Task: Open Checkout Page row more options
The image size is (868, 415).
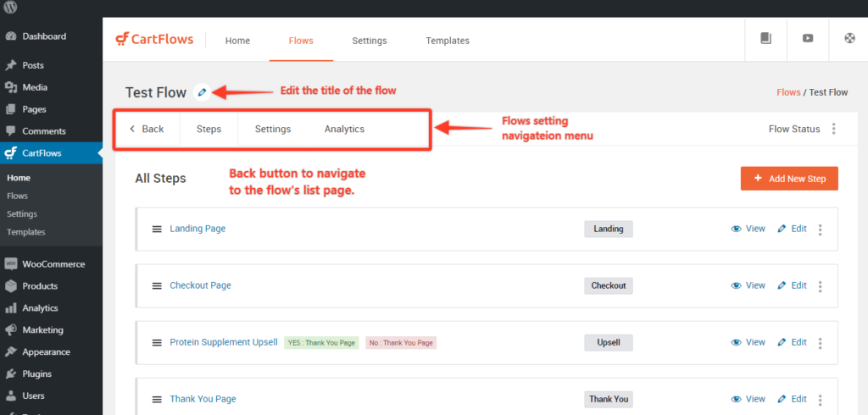Action: coord(820,286)
